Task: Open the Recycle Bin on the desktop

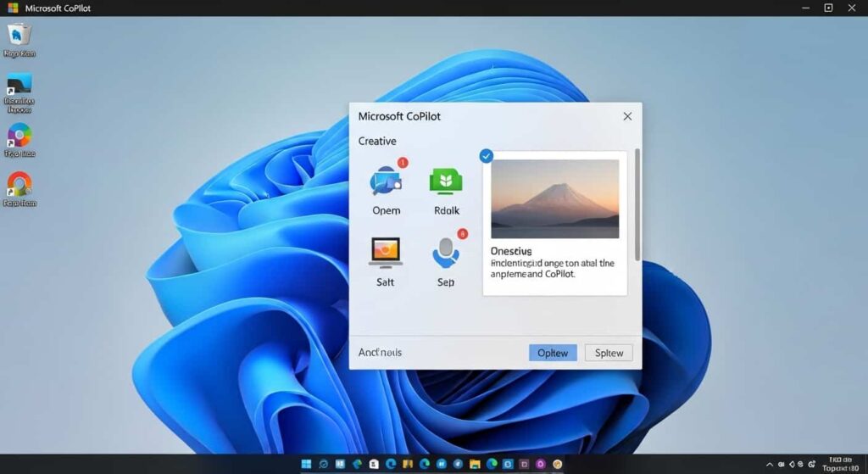Action: tap(19, 36)
